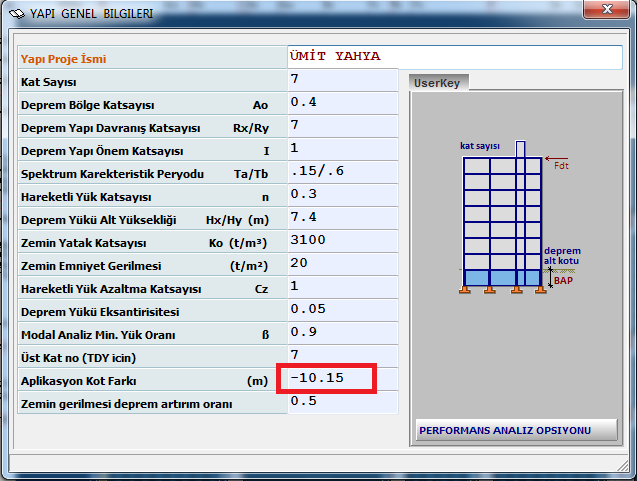The width and height of the screenshot is (637, 481).
Task: Select the Deprem Bölge Katsayısı Ao field
Action: [341, 104]
